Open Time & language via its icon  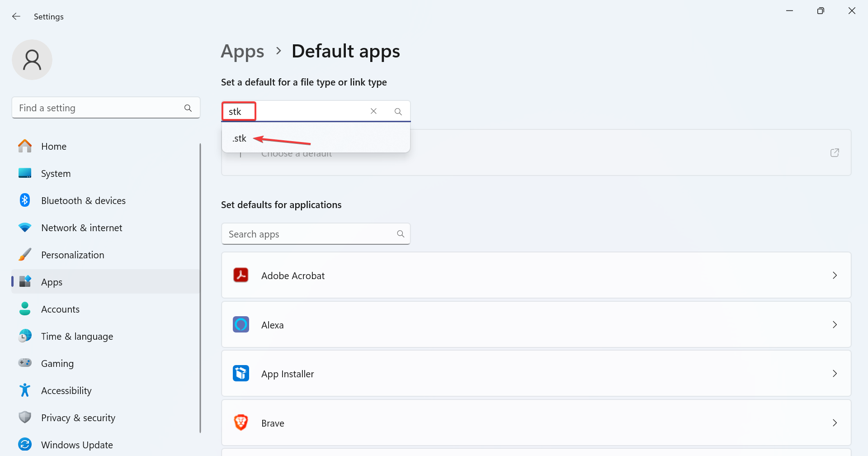click(x=25, y=336)
